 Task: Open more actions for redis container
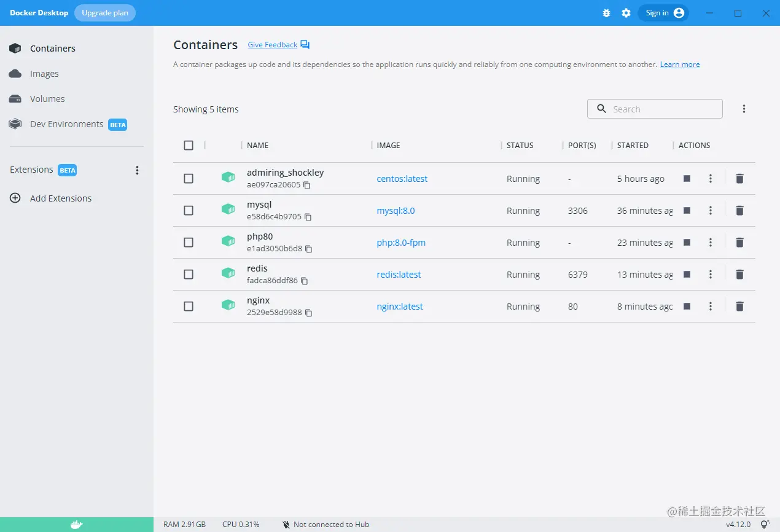711,274
